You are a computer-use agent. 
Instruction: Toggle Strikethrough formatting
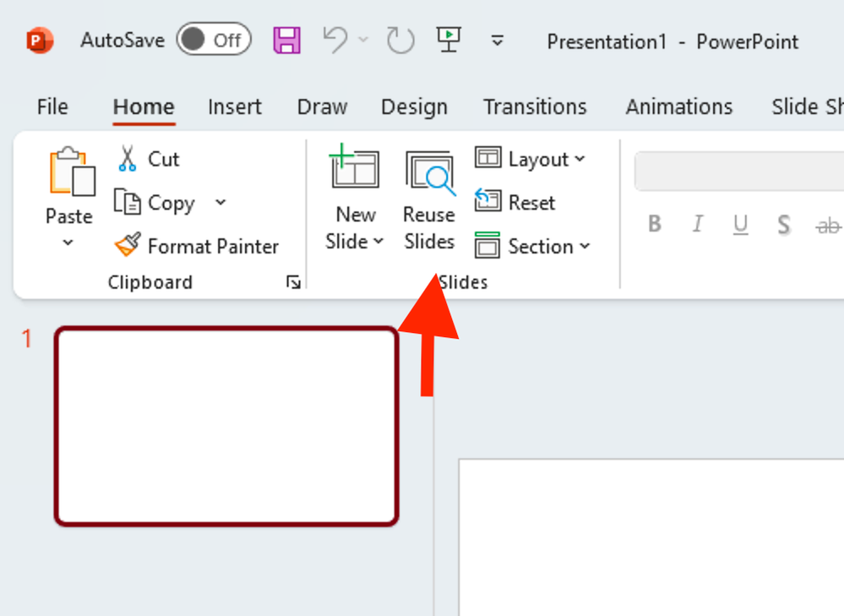[828, 225]
